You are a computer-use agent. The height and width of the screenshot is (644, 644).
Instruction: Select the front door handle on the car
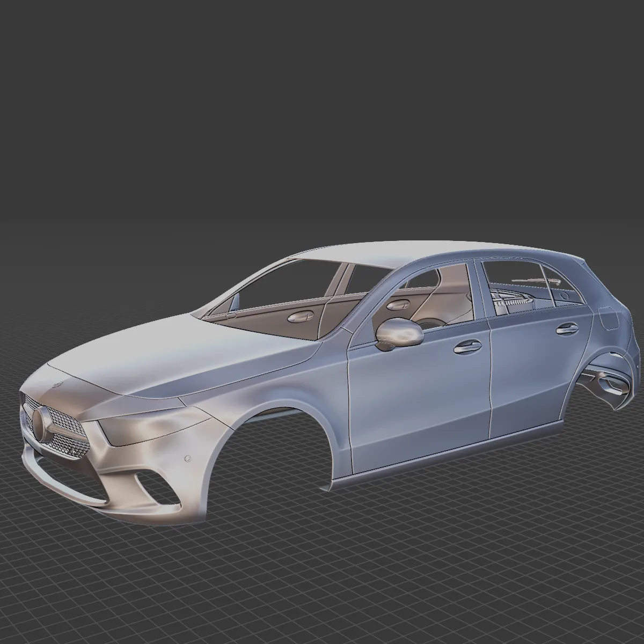(467, 347)
